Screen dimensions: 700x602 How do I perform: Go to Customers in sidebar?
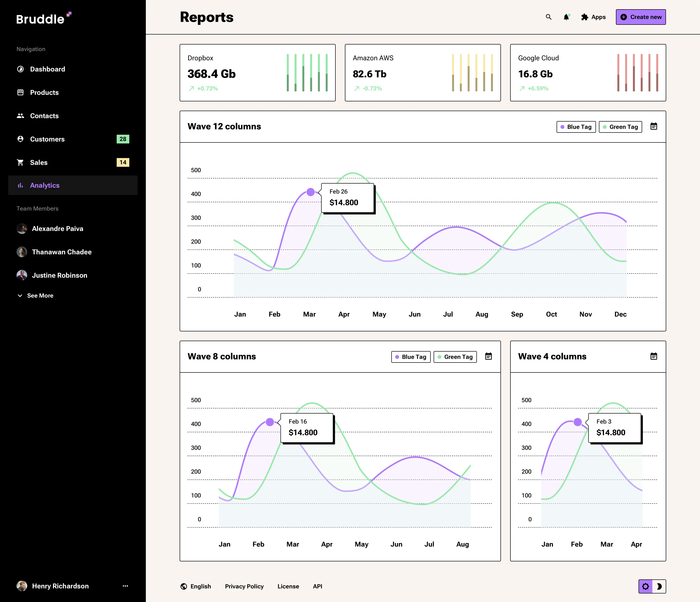(x=47, y=139)
